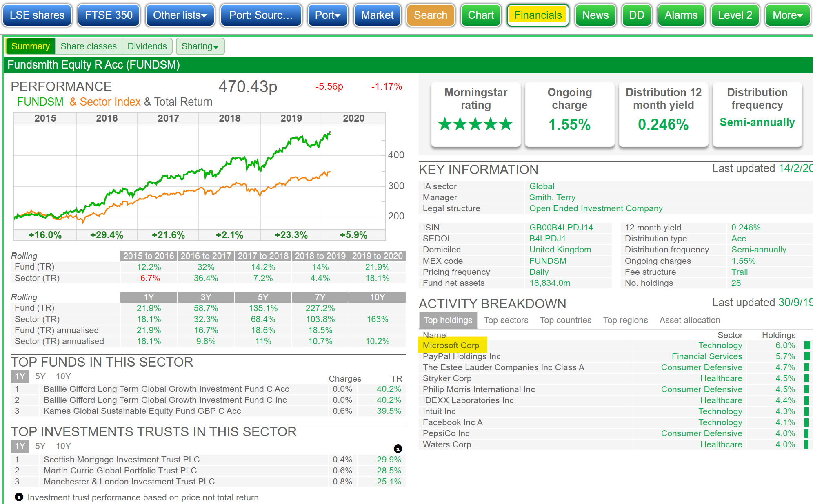Open the Port: Sourc... portfolio
813x504 pixels.
pyautogui.click(x=261, y=15)
